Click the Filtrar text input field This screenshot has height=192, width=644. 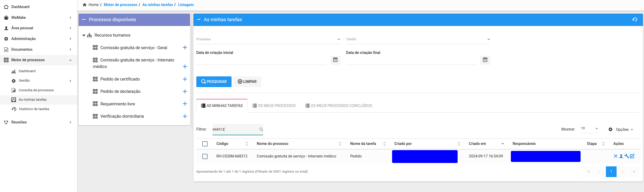click(x=235, y=129)
